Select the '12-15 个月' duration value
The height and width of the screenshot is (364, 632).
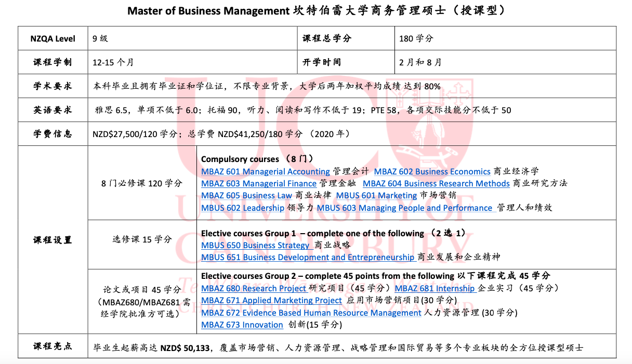tap(113, 62)
